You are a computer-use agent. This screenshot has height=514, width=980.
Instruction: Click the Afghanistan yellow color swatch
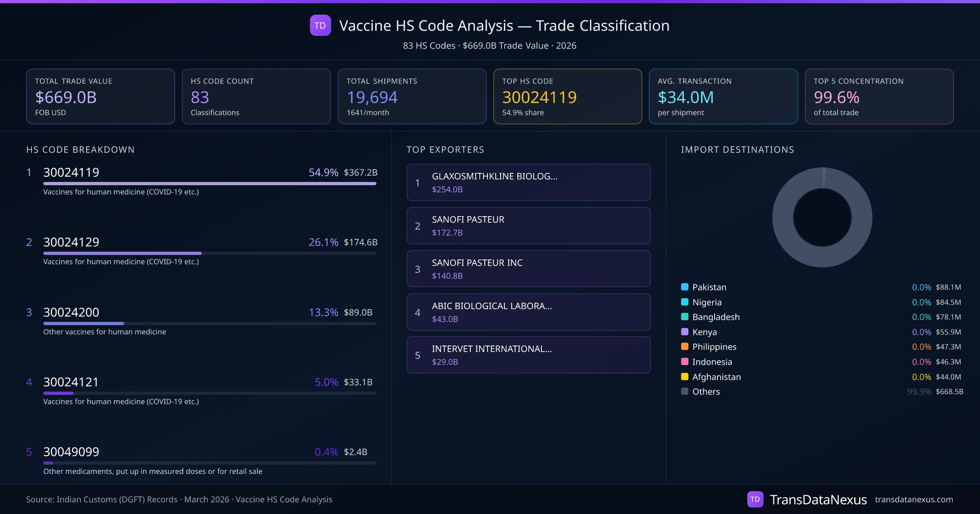[x=684, y=377]
